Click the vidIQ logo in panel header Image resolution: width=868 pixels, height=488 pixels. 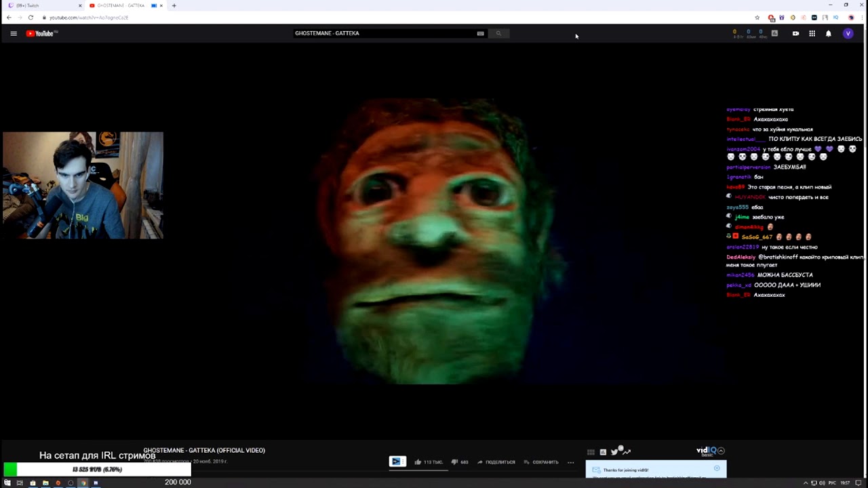click(706, 451)
